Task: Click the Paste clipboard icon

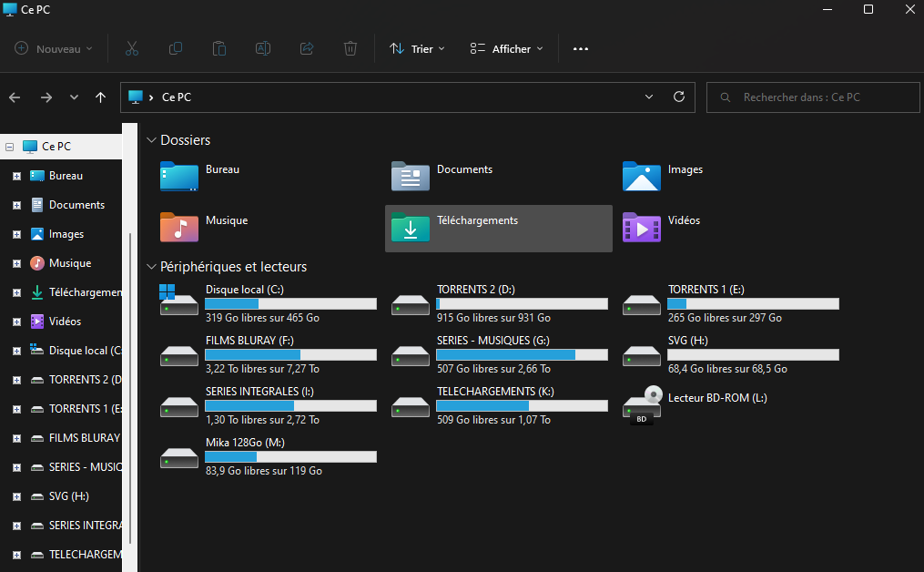Action: (219, 49)
